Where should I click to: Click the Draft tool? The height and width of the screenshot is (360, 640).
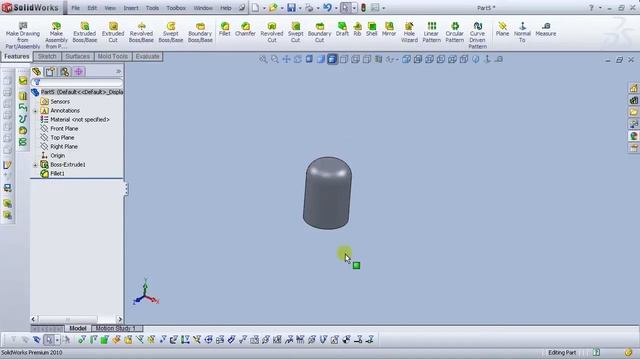pos(342,29)
